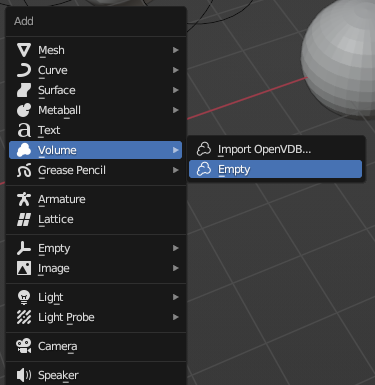Expand the Mesh submenu arrow
Viewport: 375px width, 385px height.
coord(176,50)
